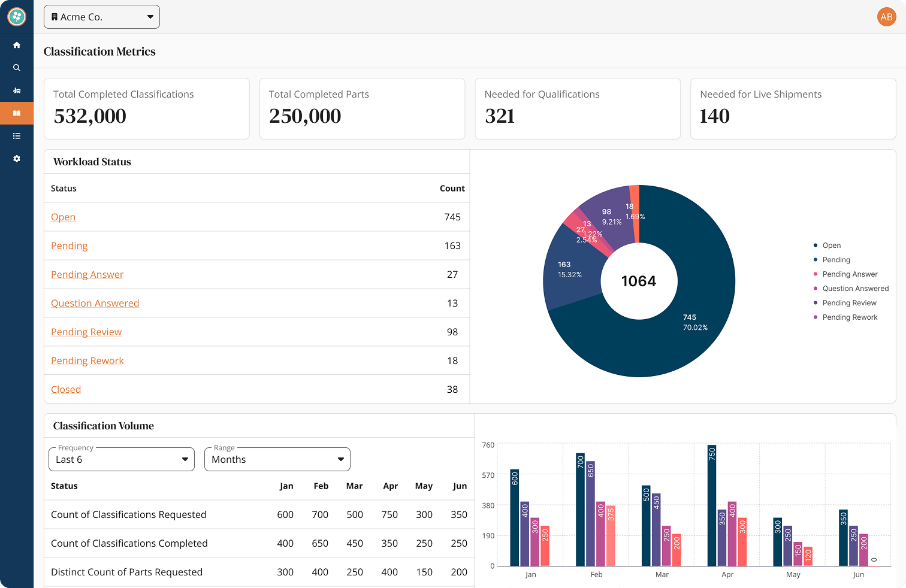The height and width of the screenshot is (588, 906).
Task: Open search using the magnifier sidebar icon
Action: [x=17, y=68]
